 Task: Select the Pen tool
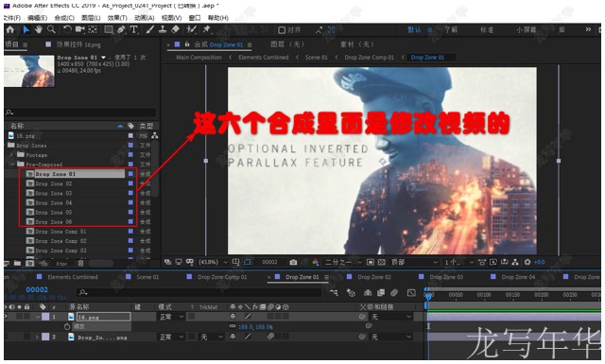[121, 29]
